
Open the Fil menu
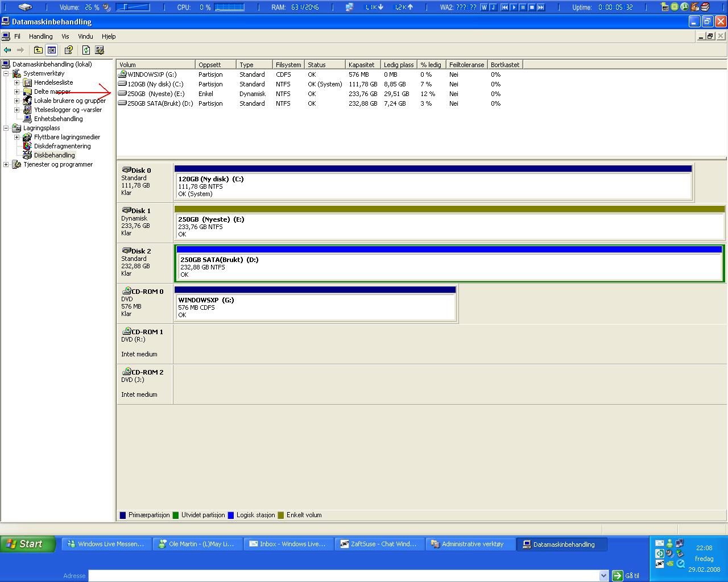(17, 36)
